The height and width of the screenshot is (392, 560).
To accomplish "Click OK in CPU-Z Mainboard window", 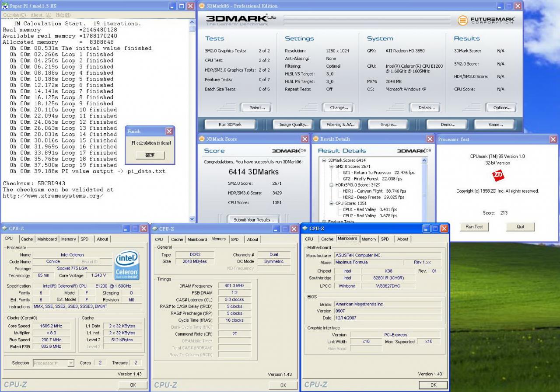I will [433, 385].
